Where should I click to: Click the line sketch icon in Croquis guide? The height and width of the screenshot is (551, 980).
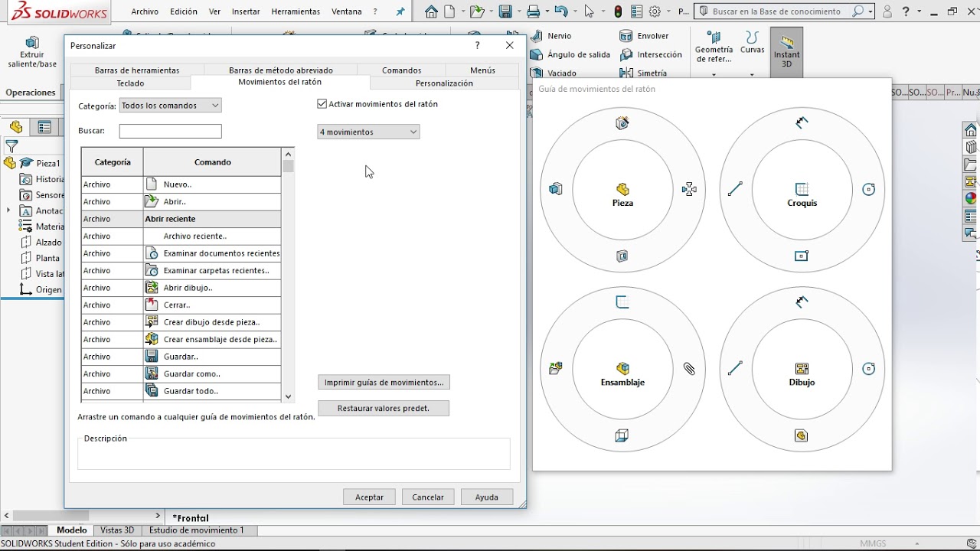coord(735,189)
